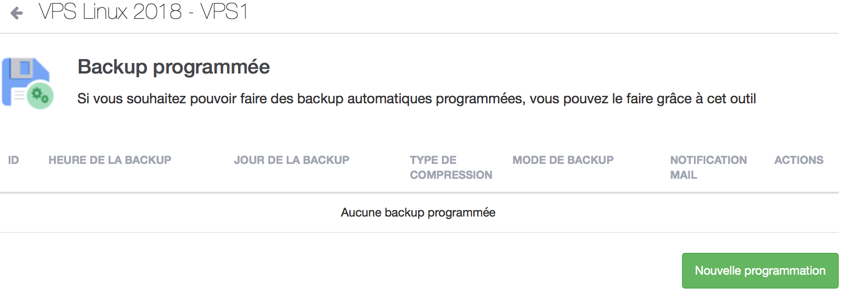Image resolution: width=868 pixels, height=300 pixels.
Task: Click the green gears badge icon
Action: [x=40, y=96]
